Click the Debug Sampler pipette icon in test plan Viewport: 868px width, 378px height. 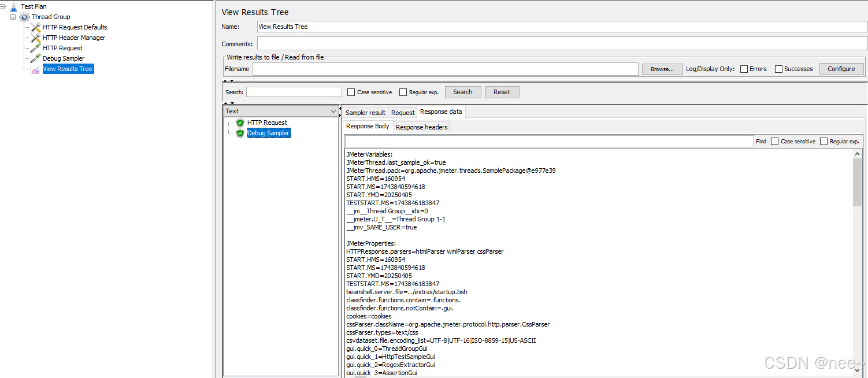pos(35,58)
